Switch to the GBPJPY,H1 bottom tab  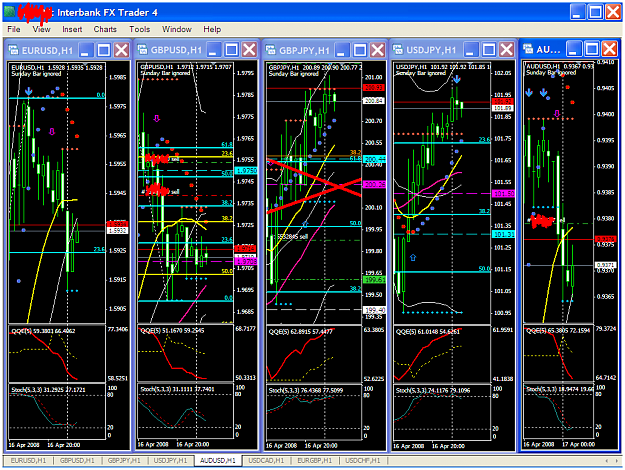click(x=124, y=460)
